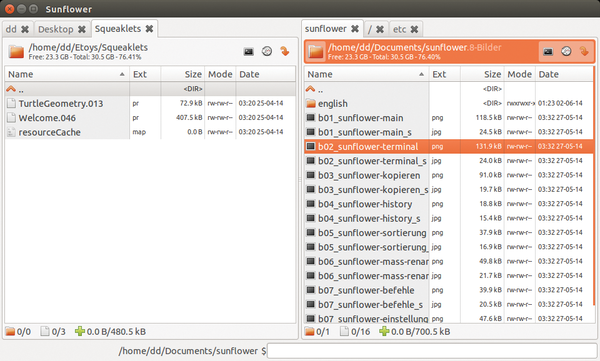Select TurtleGeometry.013 file

pyautogui.click(x=150, y=103)
